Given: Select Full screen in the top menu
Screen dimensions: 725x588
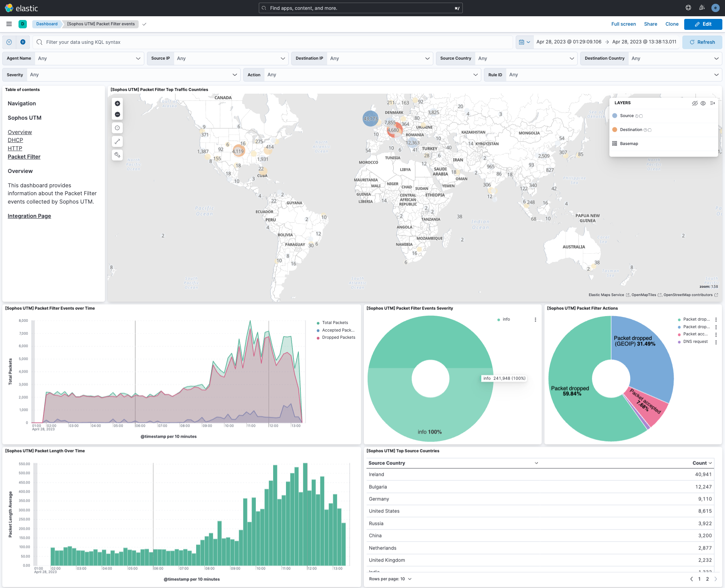Looking at the screenshot, I should pos(623,24).
